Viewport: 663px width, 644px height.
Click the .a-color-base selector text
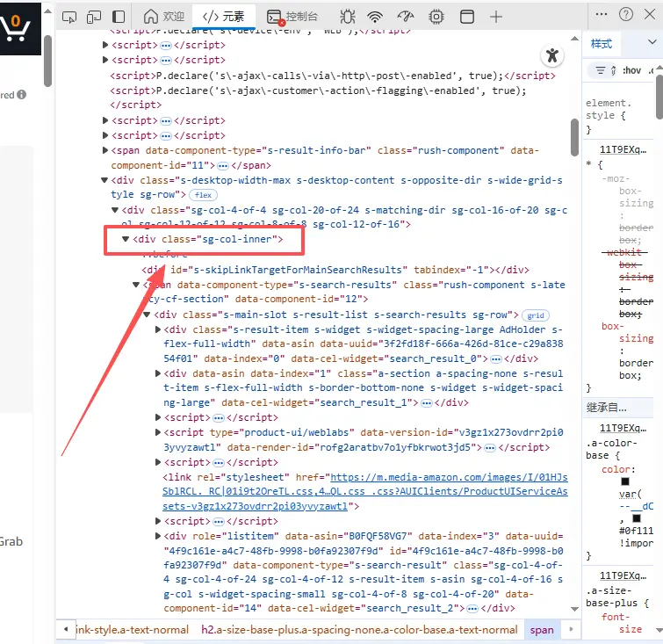(x=611, y=449)
